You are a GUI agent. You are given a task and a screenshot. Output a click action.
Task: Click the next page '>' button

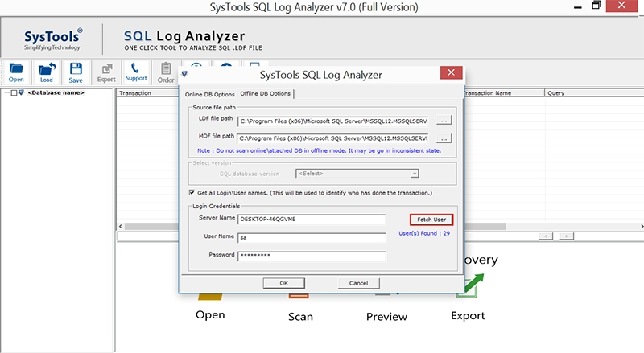point(567,236)
